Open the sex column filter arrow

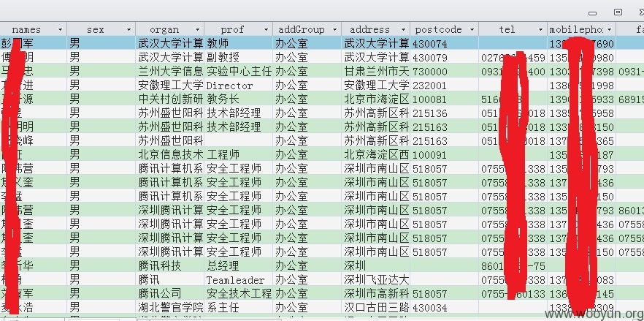[x=129, y=30]
